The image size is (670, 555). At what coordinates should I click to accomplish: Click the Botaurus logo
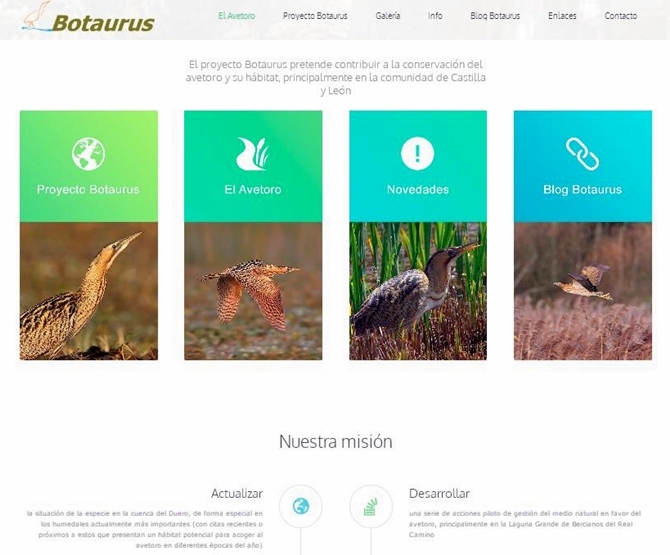88,18
